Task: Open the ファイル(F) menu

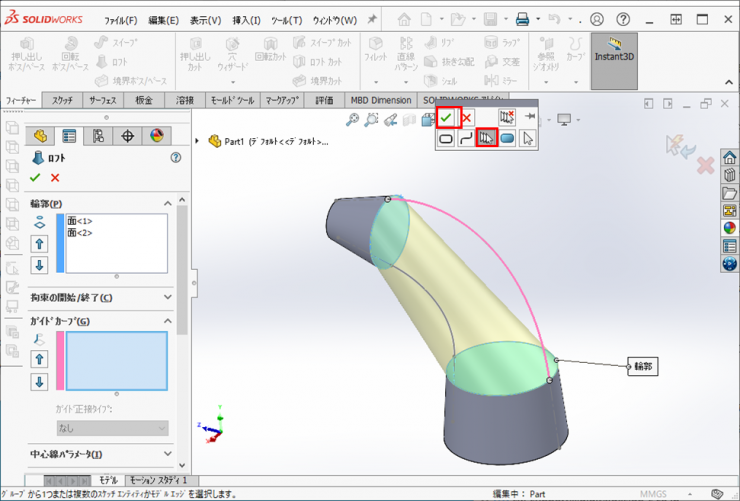Action: coord(121,20)
